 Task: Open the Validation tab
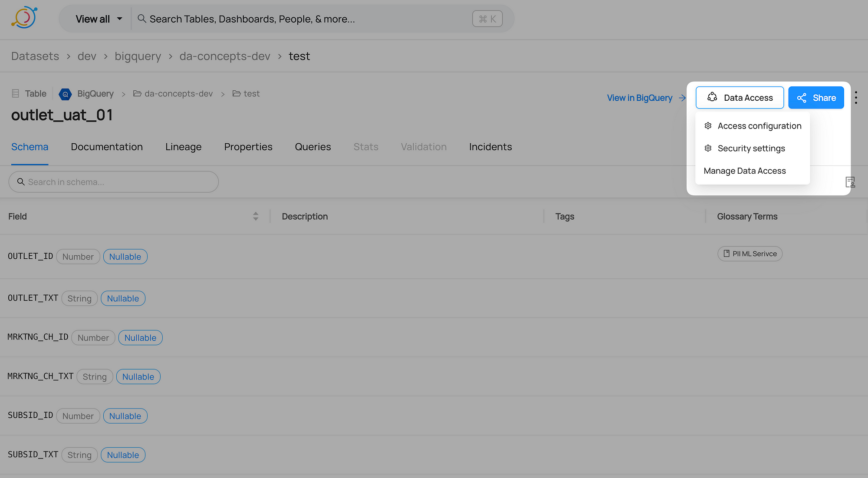coord(424,147)
